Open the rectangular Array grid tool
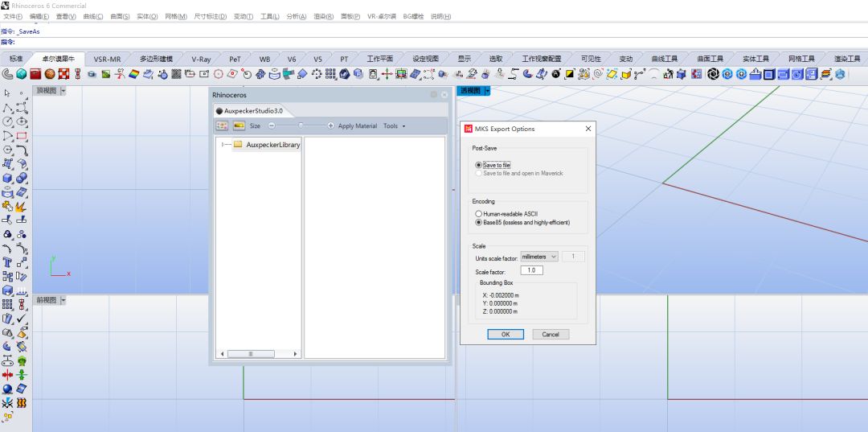Screen dimensions: 868x432 pos(8,304)
